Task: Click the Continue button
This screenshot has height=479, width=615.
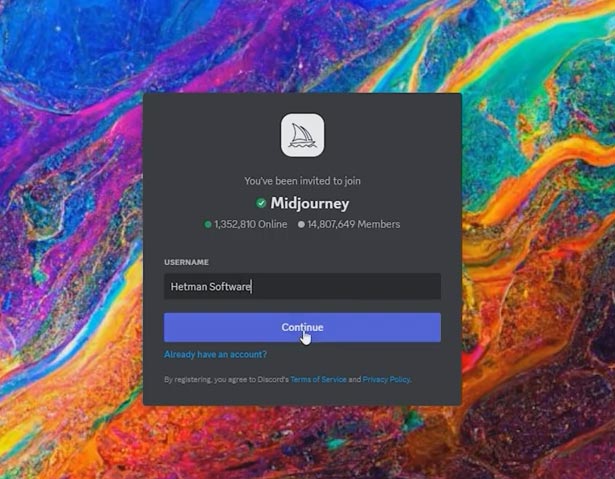Action: pos(302,327)
